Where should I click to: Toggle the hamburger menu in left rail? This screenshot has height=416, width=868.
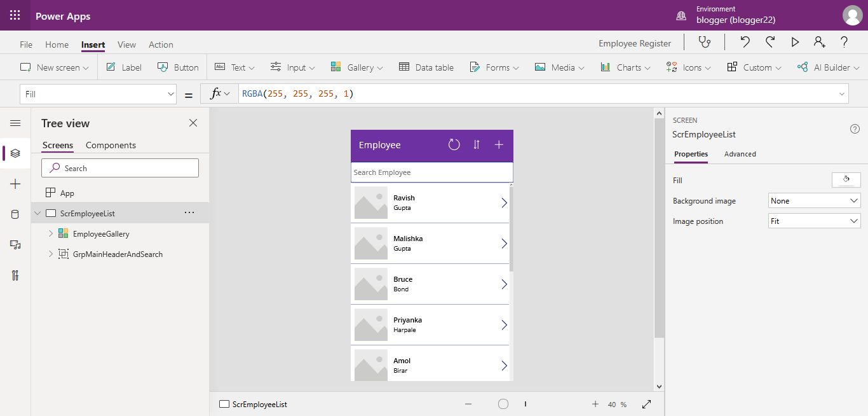tap(15, 123)
